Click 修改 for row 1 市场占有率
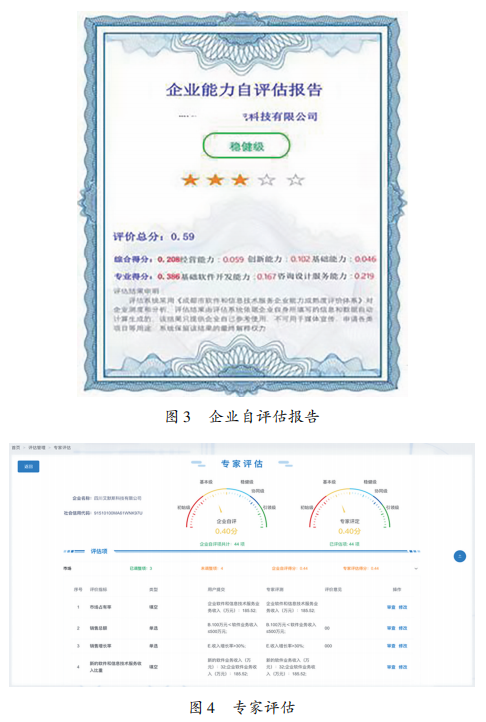This screenshot has width=486, height=722. (x=403, y=607)
